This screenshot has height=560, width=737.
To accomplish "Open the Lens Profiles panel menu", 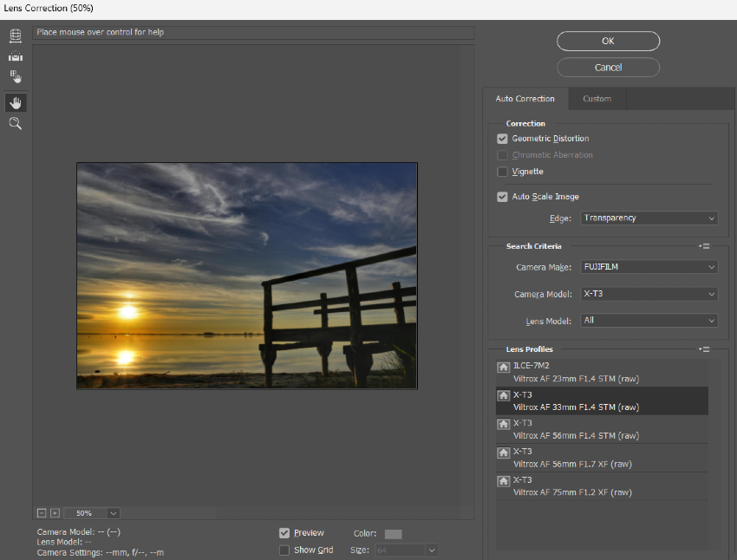I will click(704, 348).
